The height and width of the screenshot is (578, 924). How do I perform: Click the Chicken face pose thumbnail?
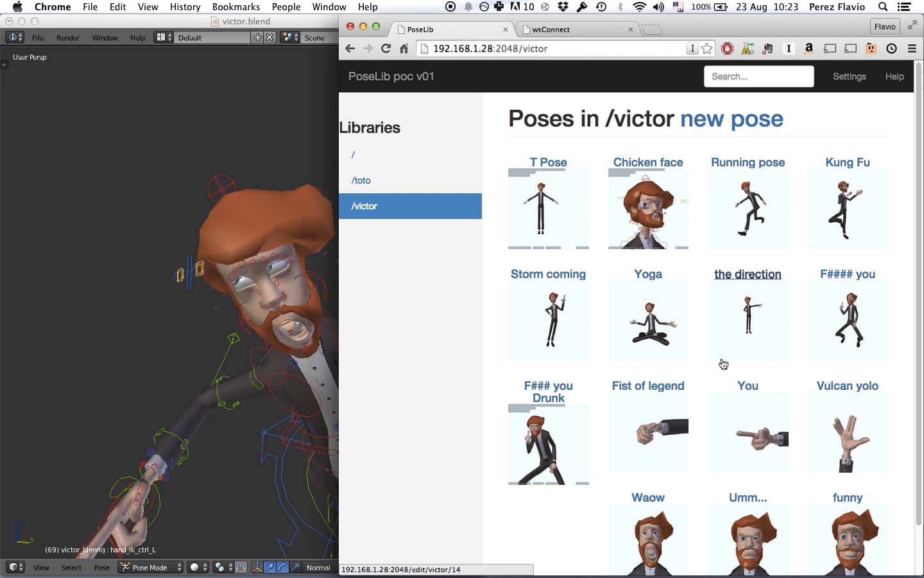648,209
